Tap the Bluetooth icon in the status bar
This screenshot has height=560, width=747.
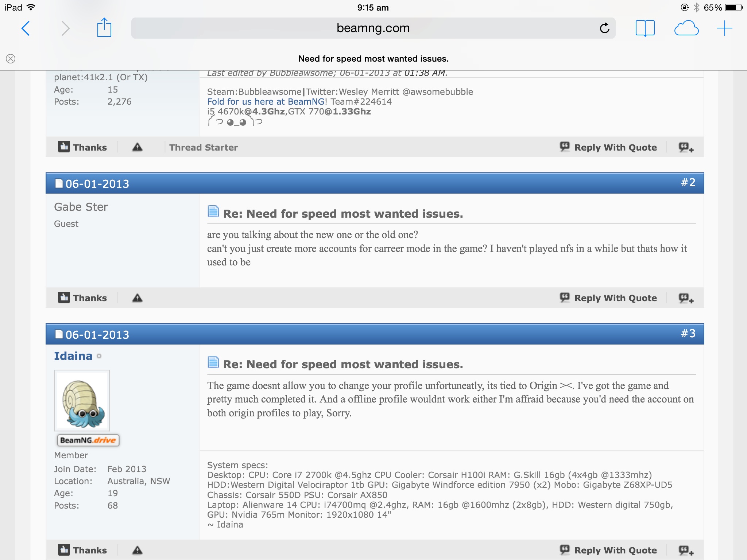pos(696,7)
